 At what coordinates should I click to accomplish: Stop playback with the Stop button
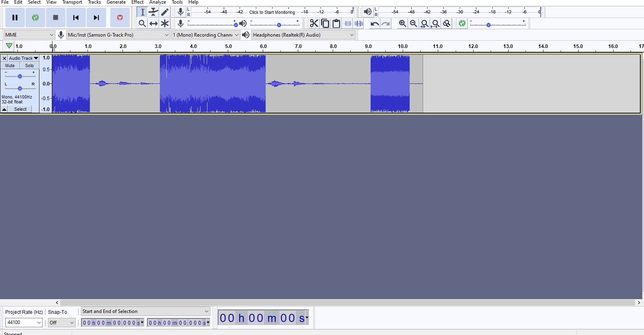click(x=56, y=18)
